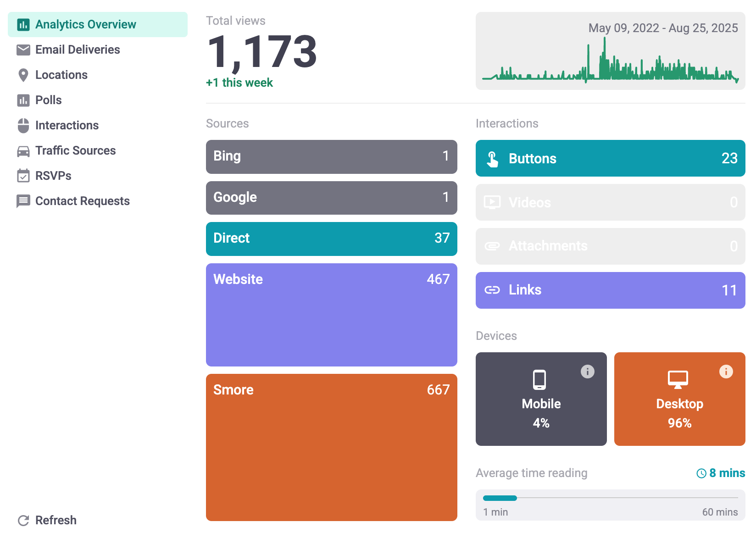The image size is (756, 533).
Task: Click the Email Deliveries envelope icon
Action: click(23, 50)
